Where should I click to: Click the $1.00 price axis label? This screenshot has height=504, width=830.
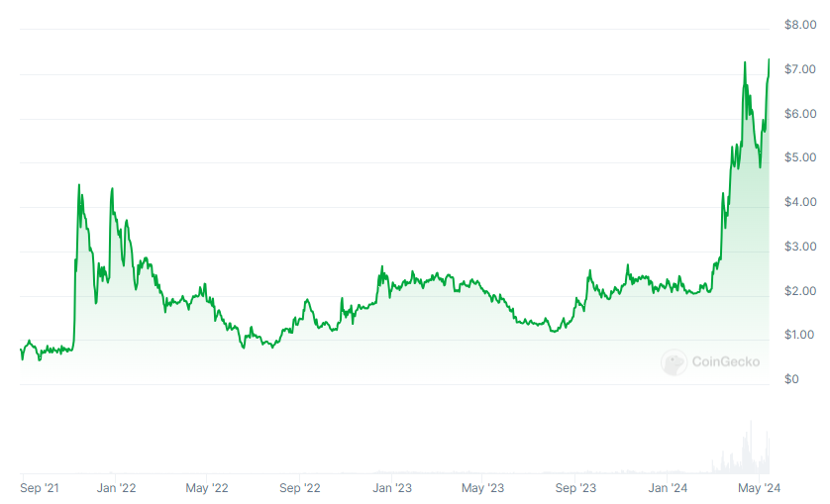(799, 335)
